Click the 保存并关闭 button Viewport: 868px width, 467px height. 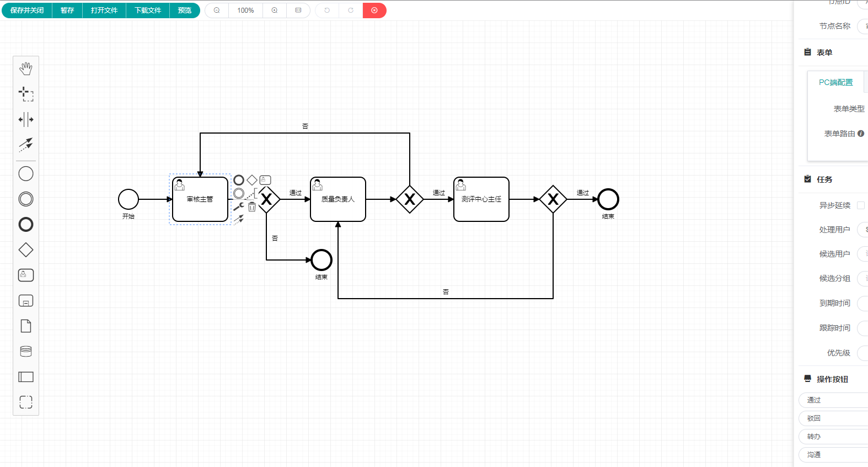tap(27, 10)
